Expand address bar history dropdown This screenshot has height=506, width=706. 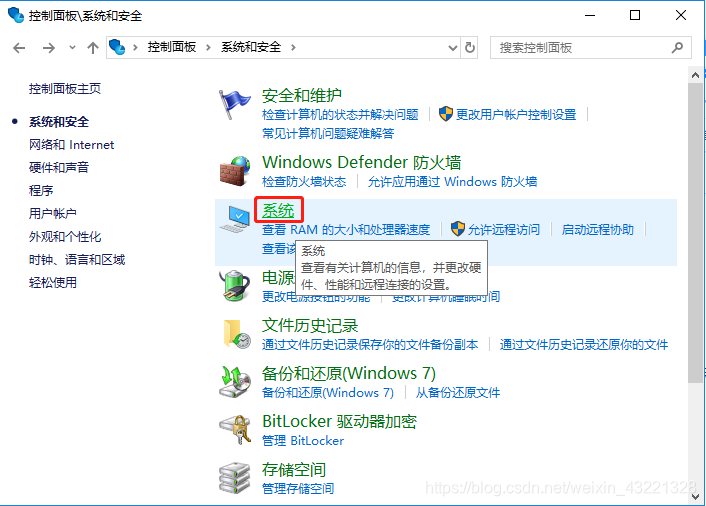tap(453, 48)
